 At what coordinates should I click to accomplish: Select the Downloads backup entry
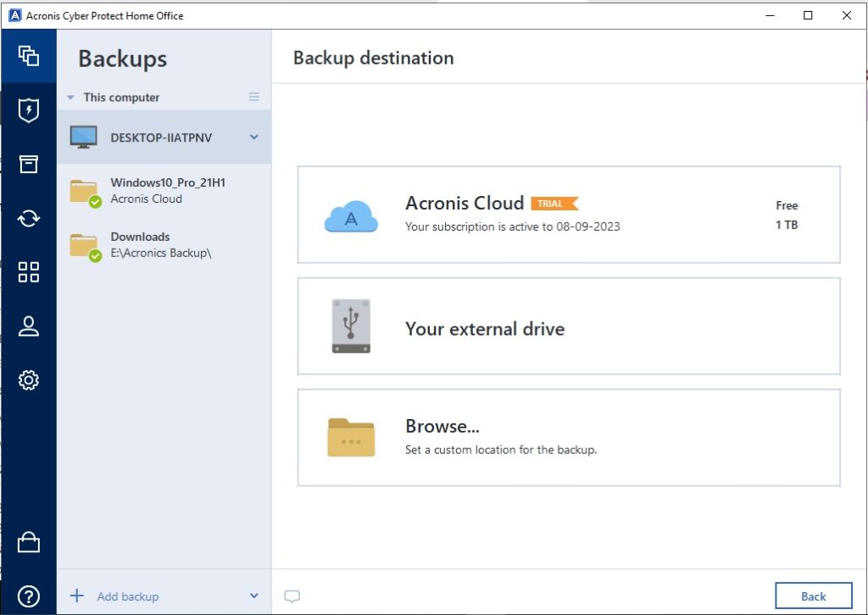click(164, 245)
